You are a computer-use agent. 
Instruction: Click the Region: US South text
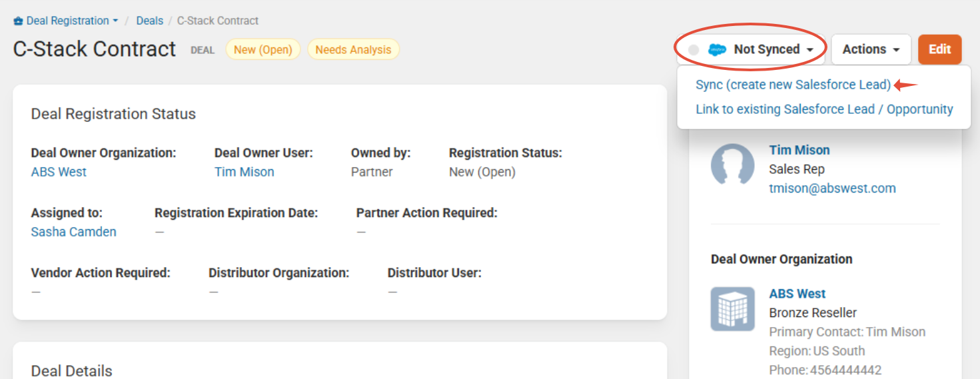[x=817, y=351]
